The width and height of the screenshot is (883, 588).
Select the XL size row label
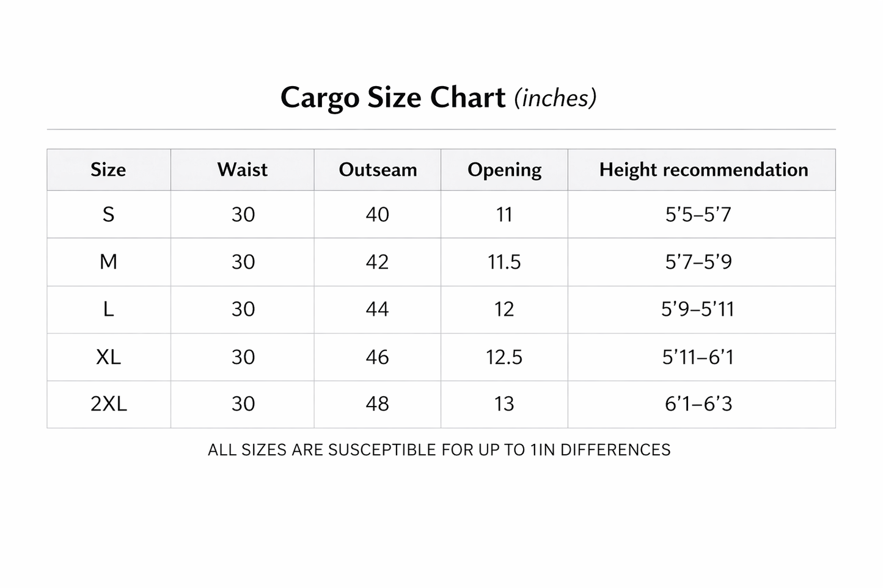point(108,357)
